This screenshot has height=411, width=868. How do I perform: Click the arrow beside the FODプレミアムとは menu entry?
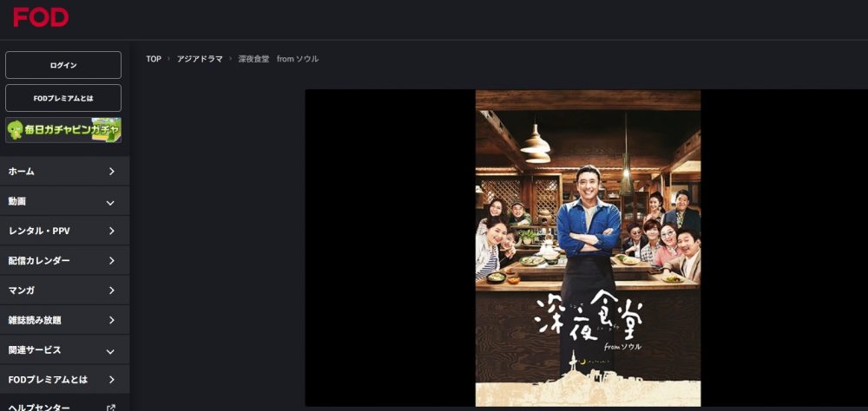[111, 380]
